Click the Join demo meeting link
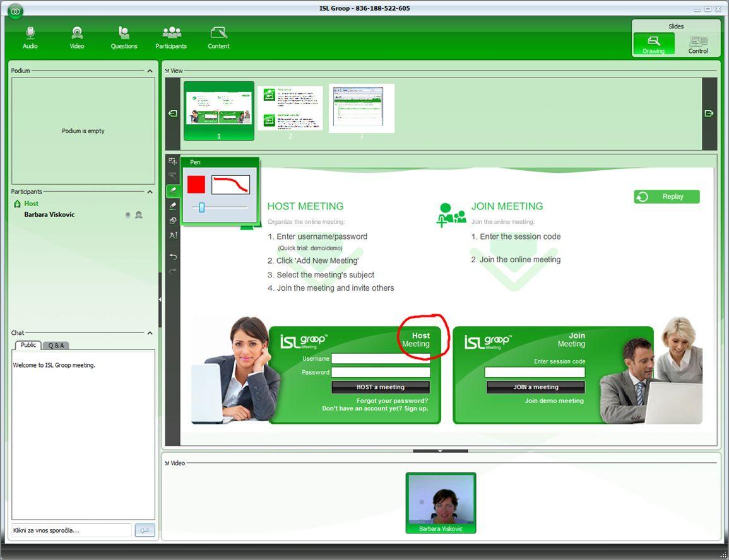The height and width of the screenshot is (560, 729). coord(554,400)
